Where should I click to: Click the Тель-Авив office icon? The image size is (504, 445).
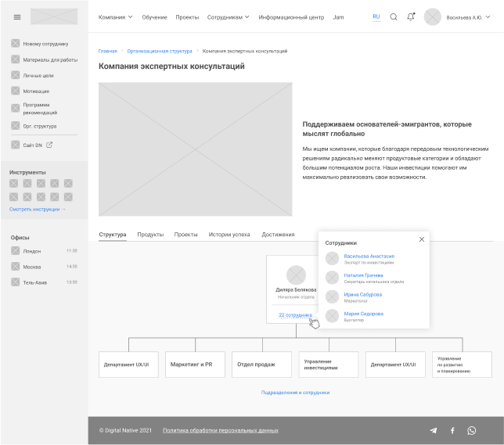click(x=15, y=282)
